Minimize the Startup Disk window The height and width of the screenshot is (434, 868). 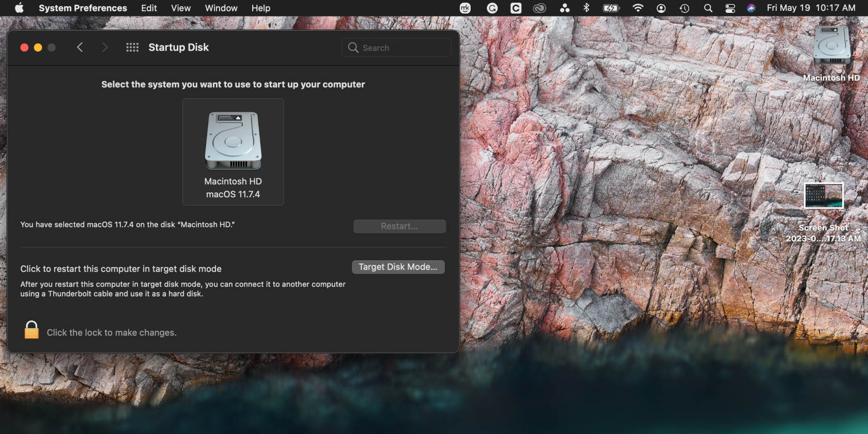38,48
